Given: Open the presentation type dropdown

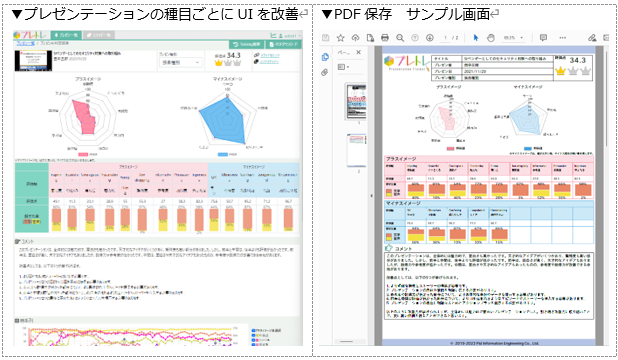Looking at the screenshot, I should [x=181, y=62].
